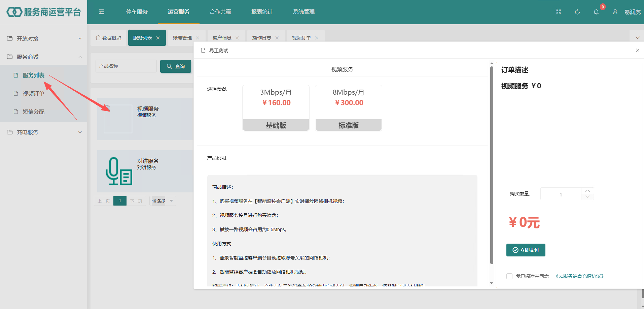The height and width of the screenshot is (309, 644).
Task: Switch to the 账号管理 tab
Action: pyautogui.click(x=182, y=38)
